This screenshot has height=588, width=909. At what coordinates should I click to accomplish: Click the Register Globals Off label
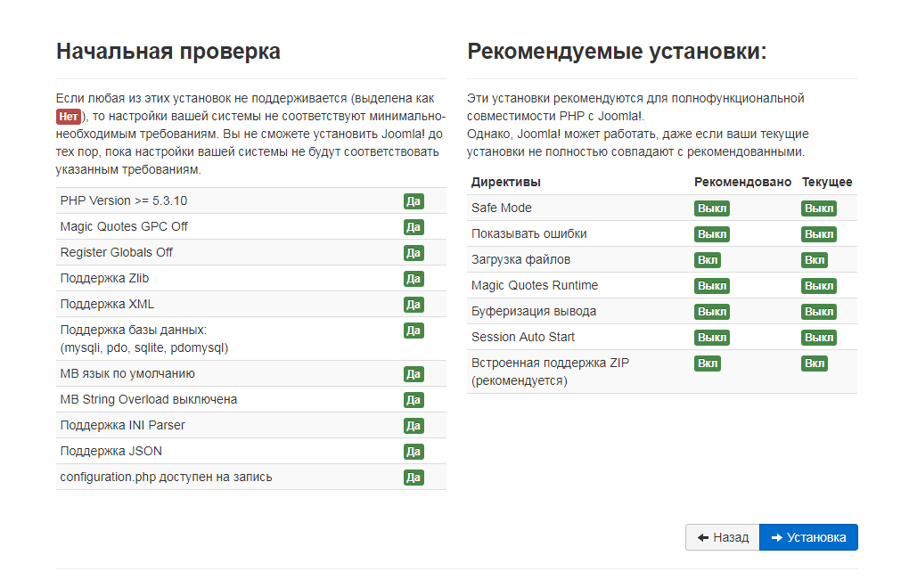click(x=117, y=253)
